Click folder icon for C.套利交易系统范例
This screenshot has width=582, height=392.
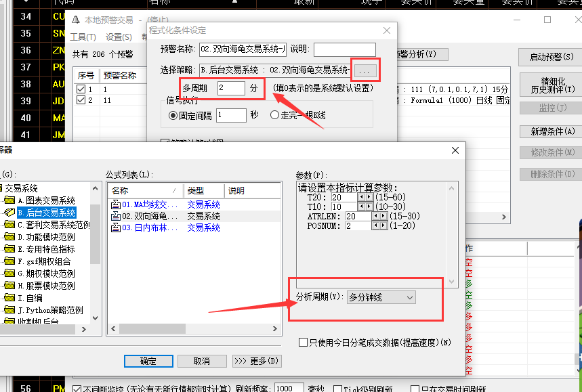point(9,225)
